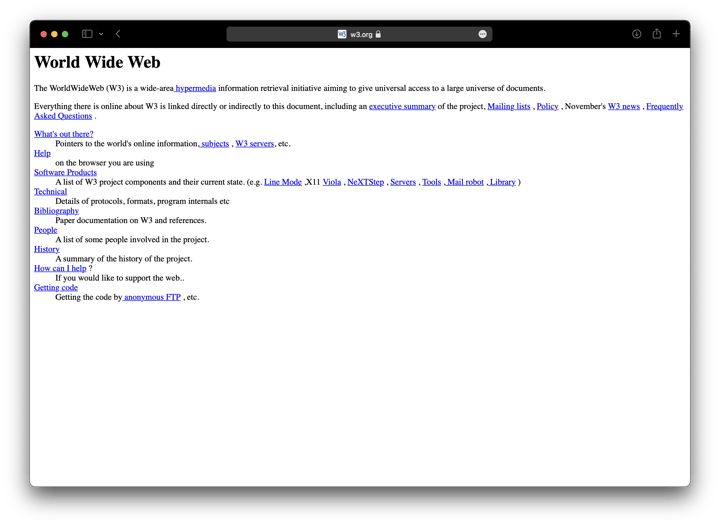
Task: Click the padlock icon in address bar
Action: pos(378,34)
